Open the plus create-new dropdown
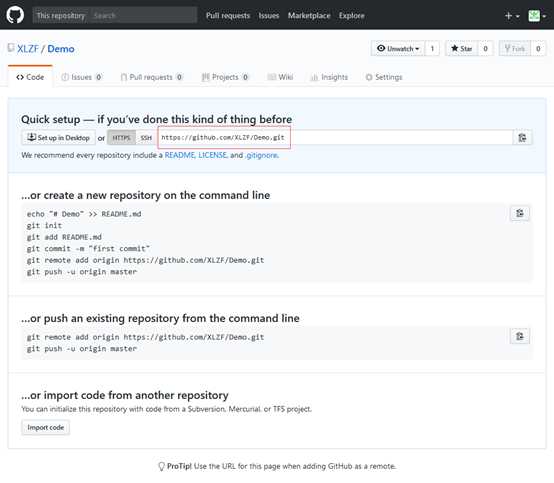Image resolution: width=554 pixels, height=483 pixels. tap(512, 16)
